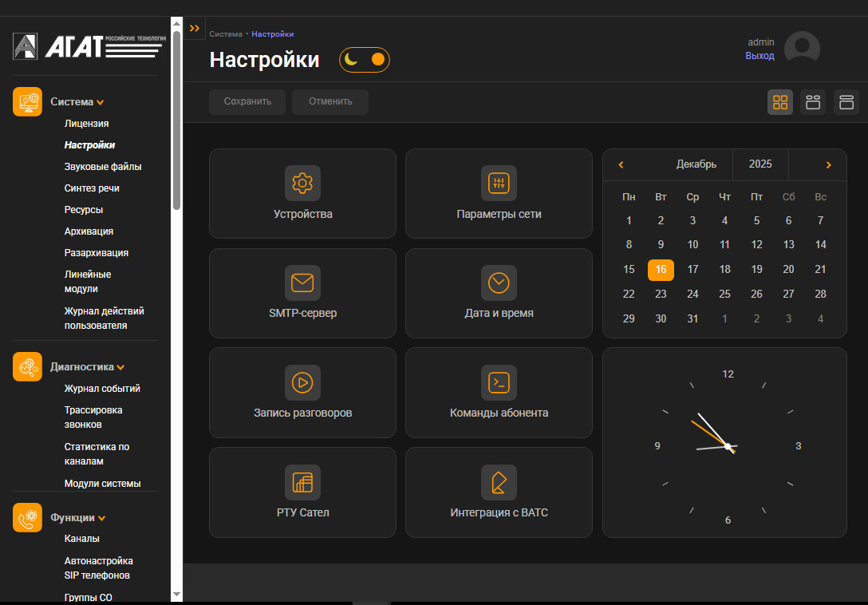The height and width of the screenshot is (605, 868).
Task: Click the Пн weekday column header
Action: tap(629, 197)
